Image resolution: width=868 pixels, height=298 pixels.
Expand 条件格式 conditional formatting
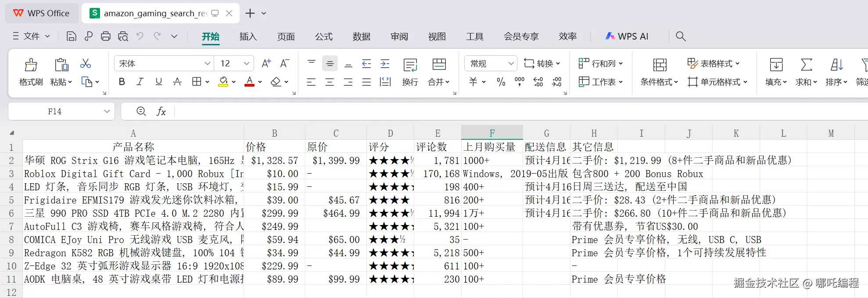pyautogui.click(x=659, y=72)
